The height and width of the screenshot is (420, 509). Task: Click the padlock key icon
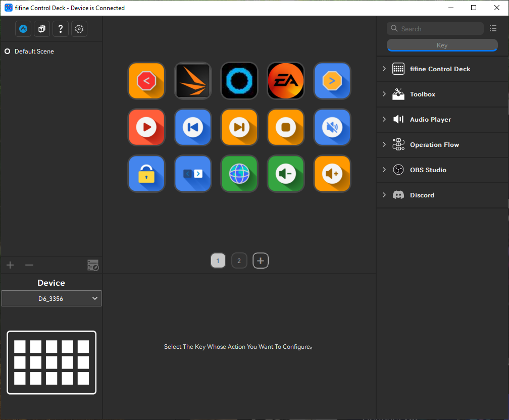(146, 174)
